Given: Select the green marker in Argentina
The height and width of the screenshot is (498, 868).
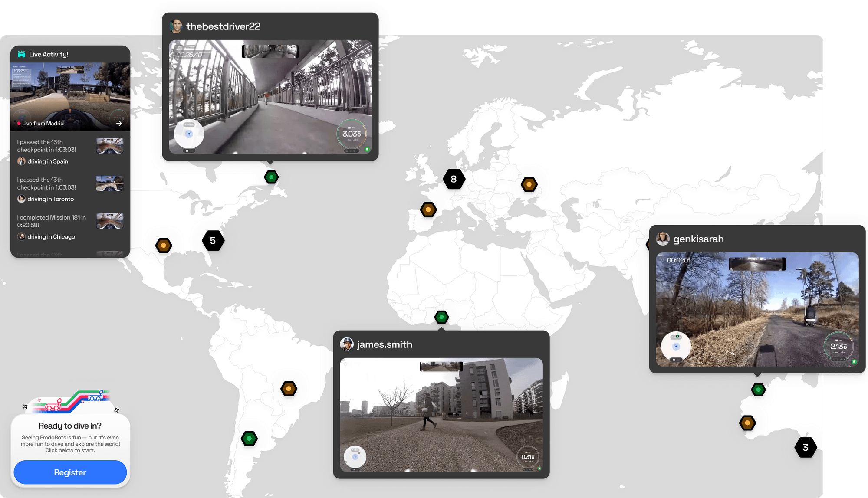Looking at the screenshot, I should coord(249,439).
